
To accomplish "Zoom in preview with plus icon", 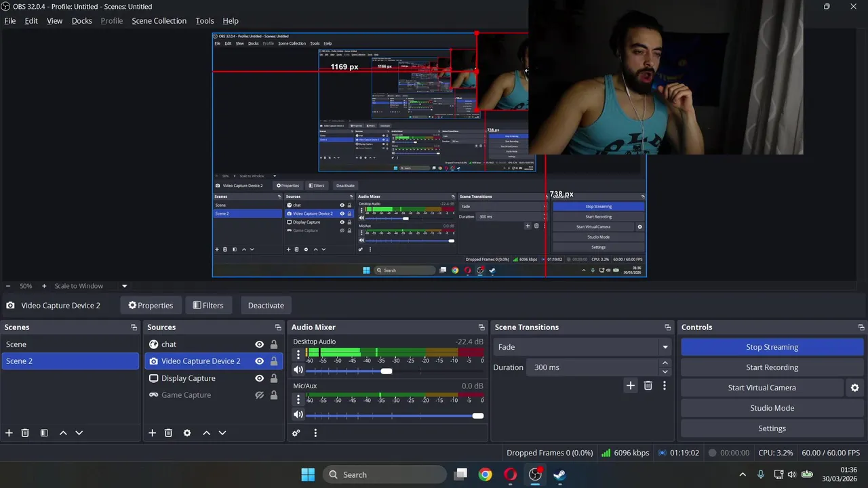I will click(x=44, y=286).
